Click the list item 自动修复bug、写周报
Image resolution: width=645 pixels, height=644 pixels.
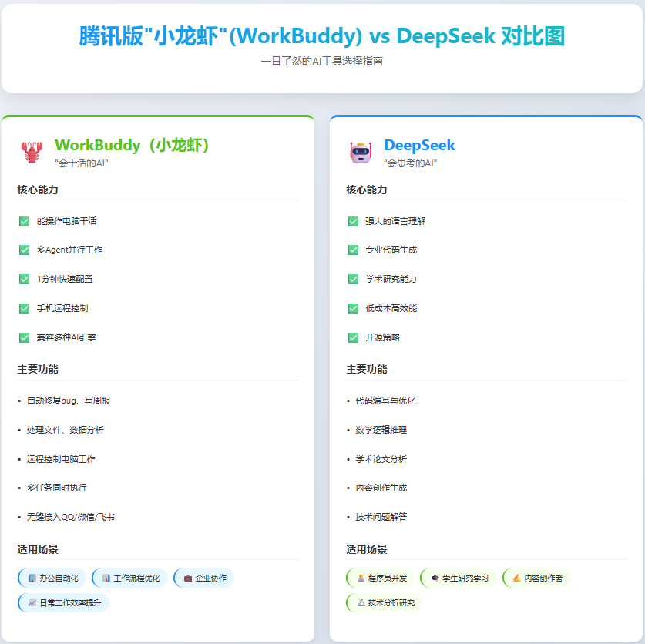(x=69, y=401)
